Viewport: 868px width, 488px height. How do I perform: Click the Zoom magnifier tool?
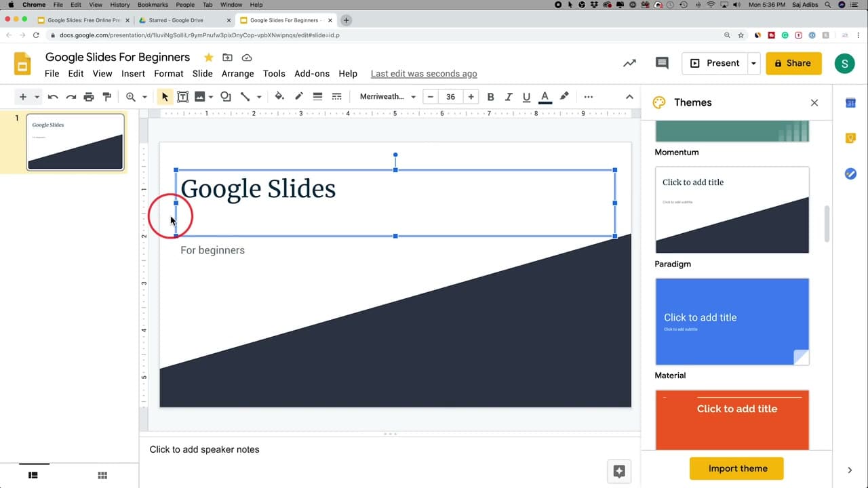(131, 97)
